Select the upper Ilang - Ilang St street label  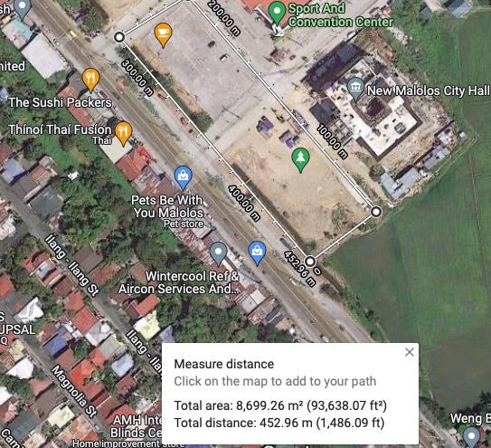coord(72,265)
